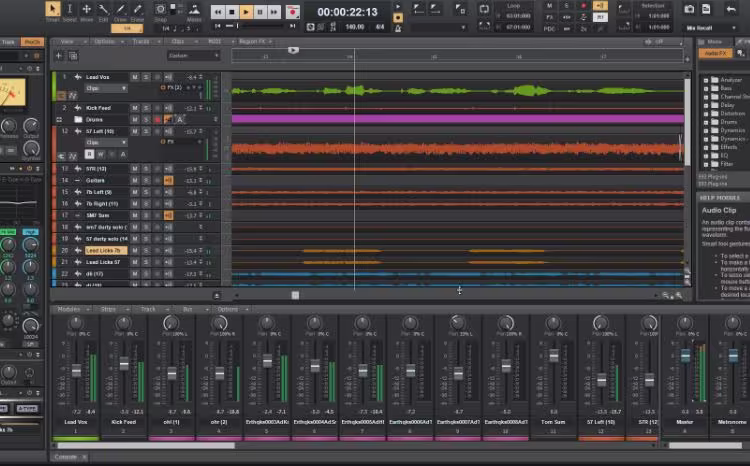The height and width of the screenshot is (466, 750).
Task: Click the Drums folder icon
Action: (78, 120)
